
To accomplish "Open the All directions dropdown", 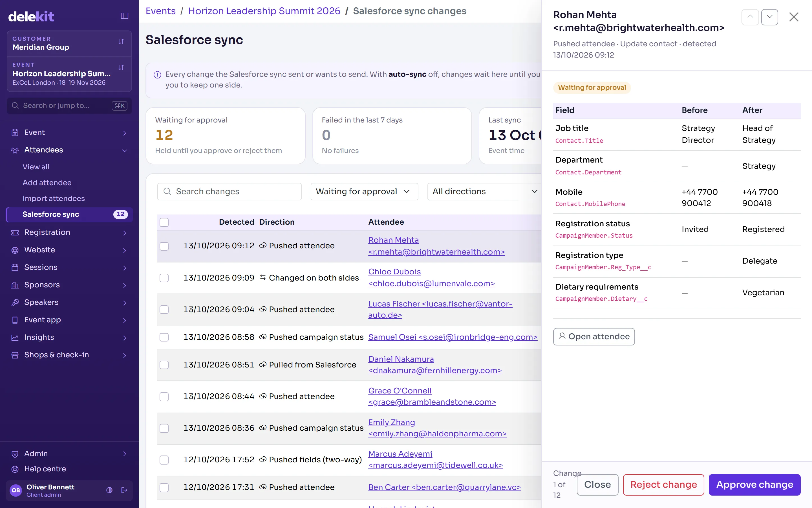I will [484, 192].
